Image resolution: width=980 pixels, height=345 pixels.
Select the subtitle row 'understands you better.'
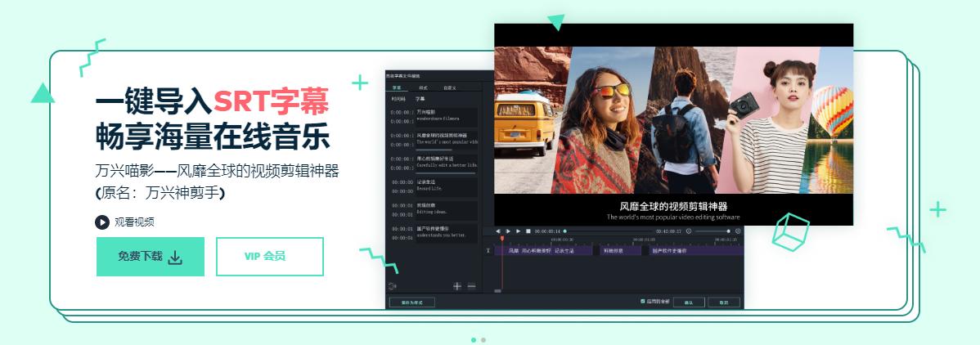(x=447, y=232)
